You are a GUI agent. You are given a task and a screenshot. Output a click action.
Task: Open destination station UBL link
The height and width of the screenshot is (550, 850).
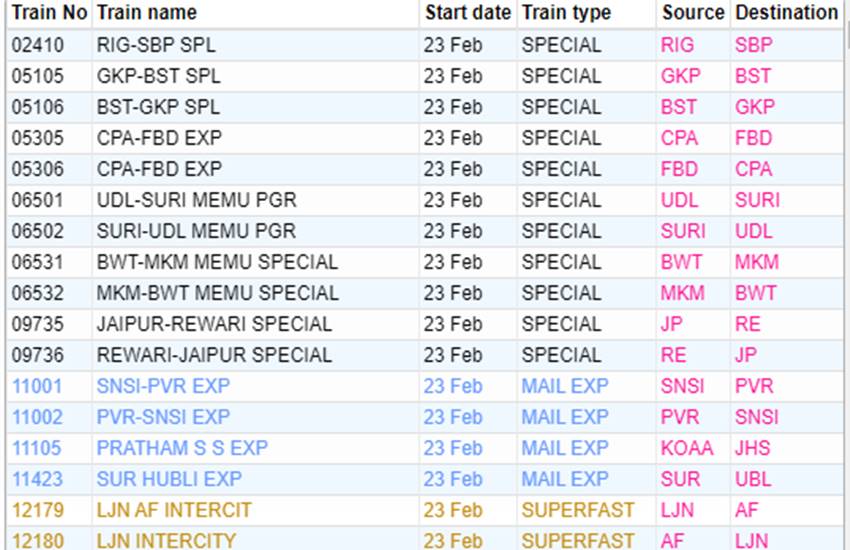753,479
